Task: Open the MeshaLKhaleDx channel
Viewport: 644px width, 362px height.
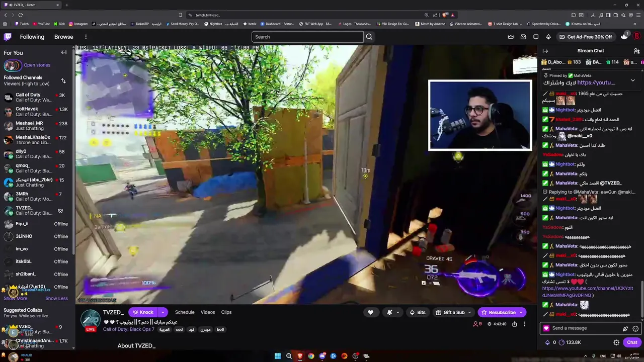Action: point(35,140)
